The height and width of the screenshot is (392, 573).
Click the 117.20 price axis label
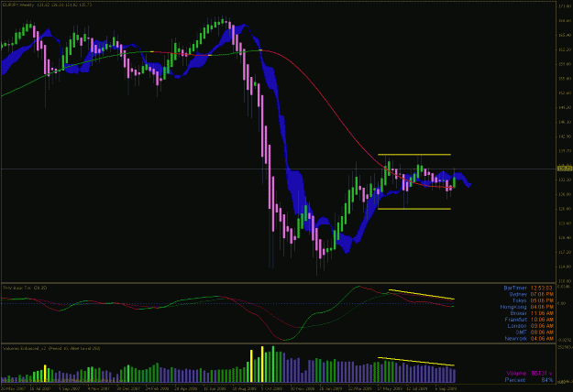[565, 252]
